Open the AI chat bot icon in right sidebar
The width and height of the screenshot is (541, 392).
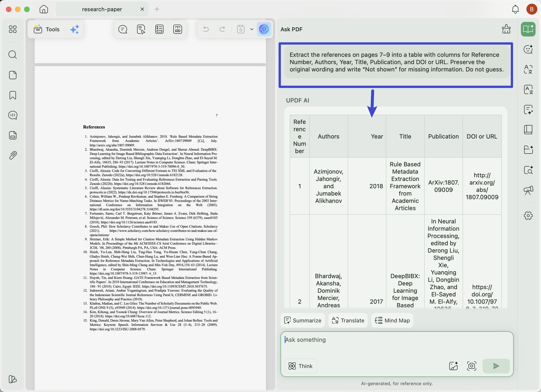(528, 49)
